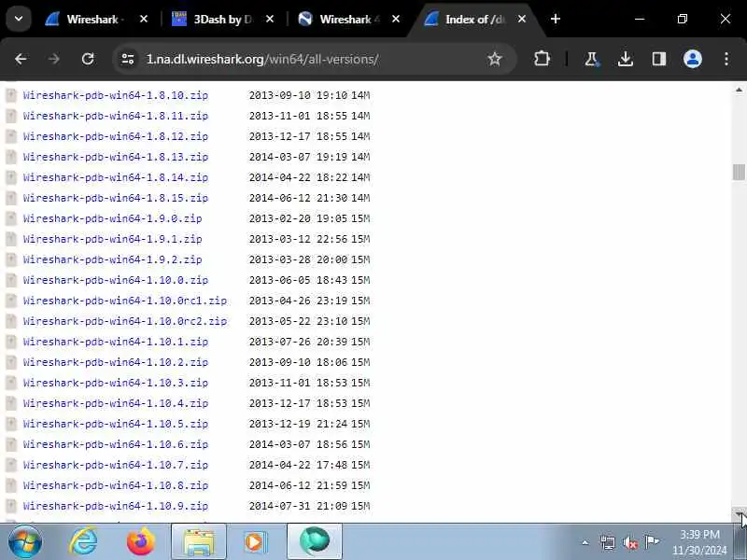Download Wireshark-pdb-win64-1.8.10.zip

pos(116,95)
